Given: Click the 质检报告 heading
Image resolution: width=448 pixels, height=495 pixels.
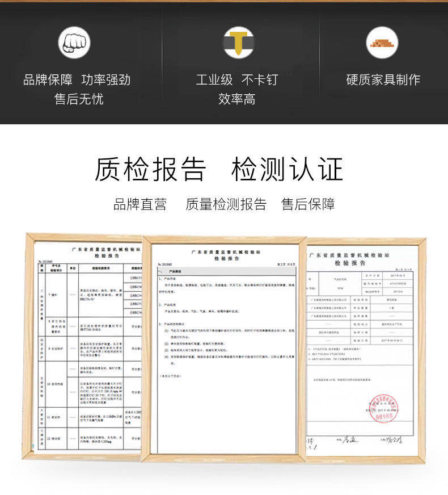Looking at the screenshot, I should [x=150, y=169].
